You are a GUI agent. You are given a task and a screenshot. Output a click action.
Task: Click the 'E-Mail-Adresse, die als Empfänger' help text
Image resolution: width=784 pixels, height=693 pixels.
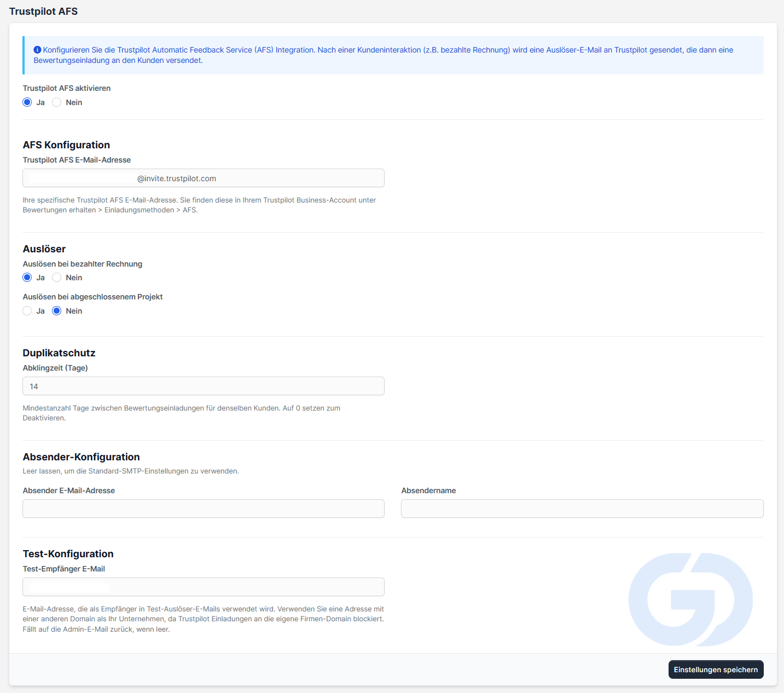[x=204, y=619]
